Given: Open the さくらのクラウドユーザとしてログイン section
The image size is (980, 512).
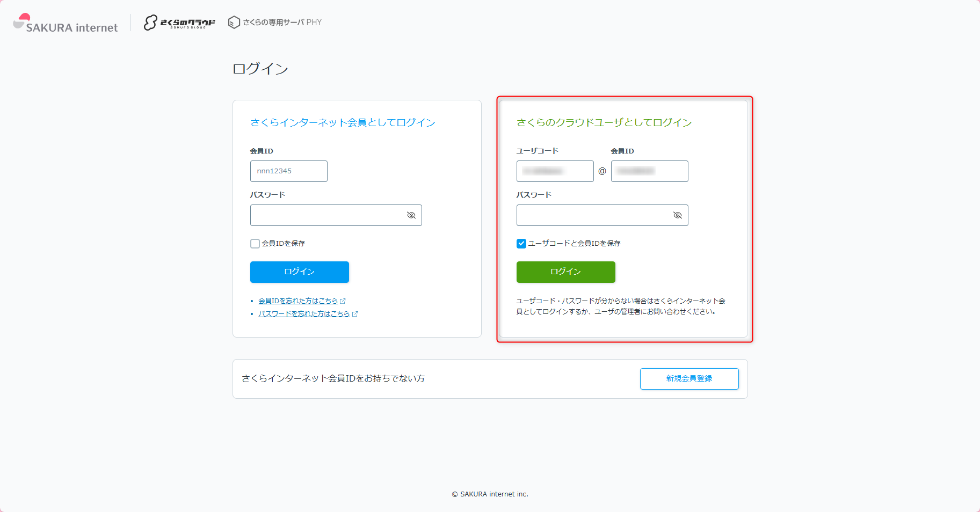Looking at the screenshot, I should [604, 122].
